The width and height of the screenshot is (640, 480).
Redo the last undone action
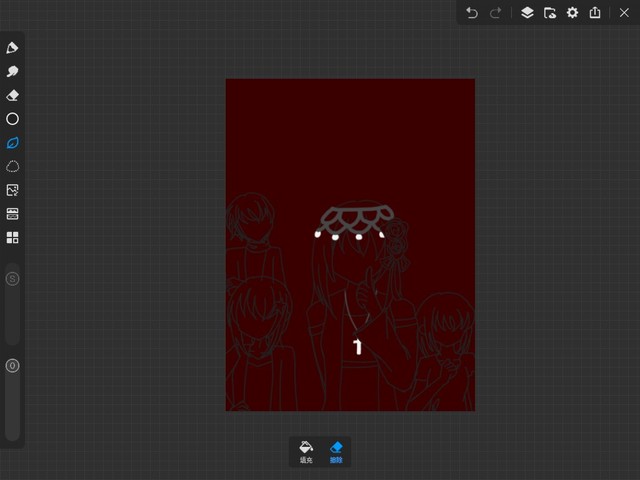coord(495,13)
